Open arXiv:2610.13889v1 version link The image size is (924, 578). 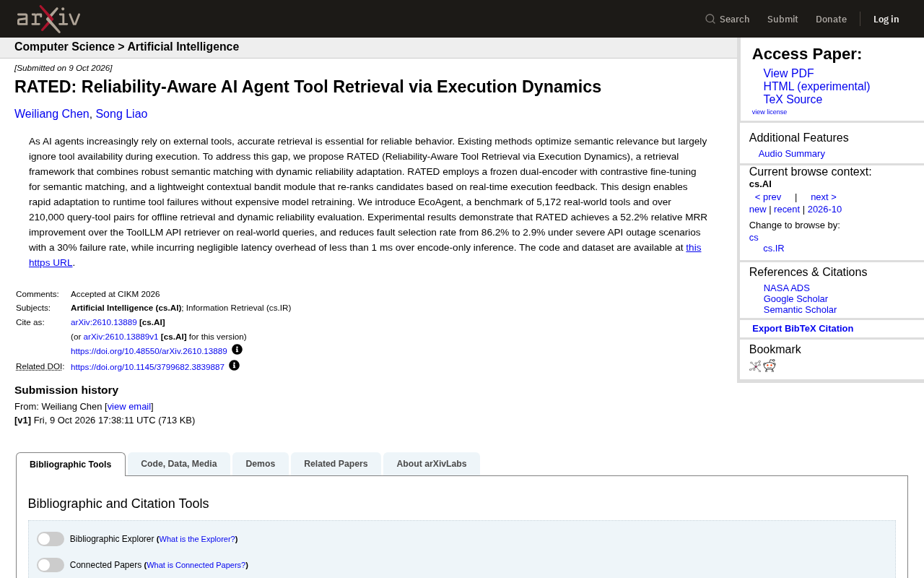(121, 337)
